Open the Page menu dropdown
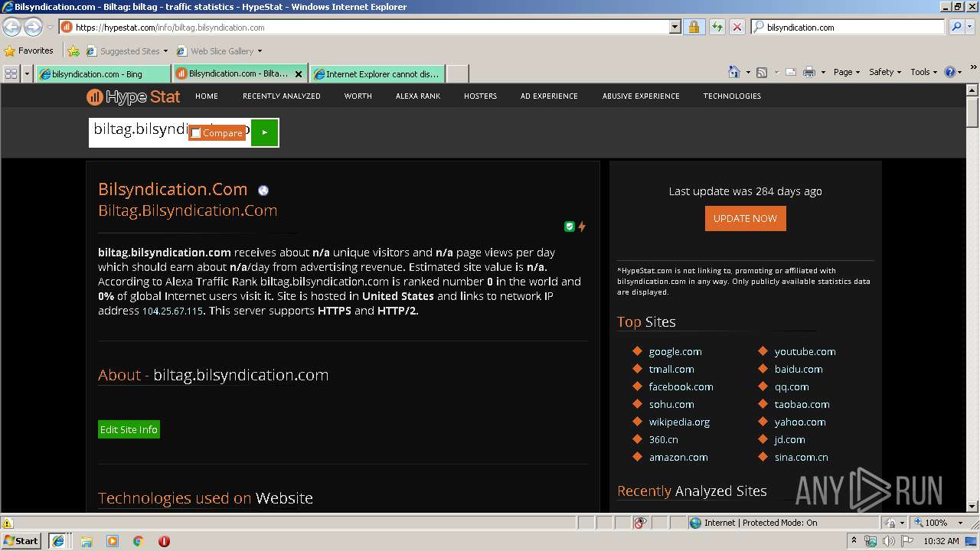Screen dimensions: 980x551 [x=847, y=72]
